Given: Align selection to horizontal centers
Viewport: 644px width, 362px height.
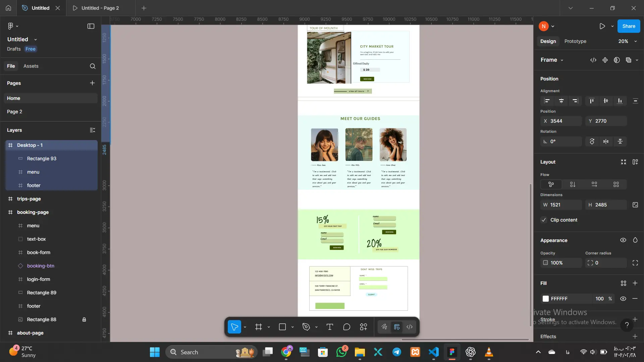Looking at the screenshot, I should pyautogui.click(x=561, y=101).
